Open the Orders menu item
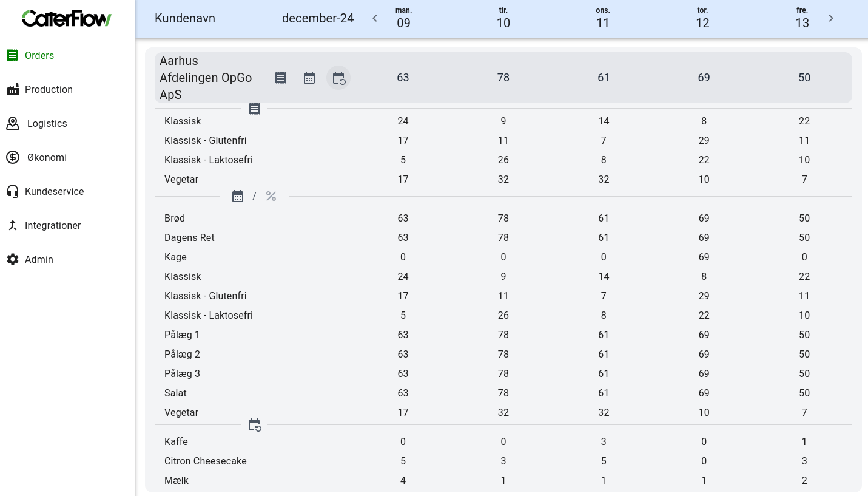This screenshot has width=868, height=496. coord(39,55)
